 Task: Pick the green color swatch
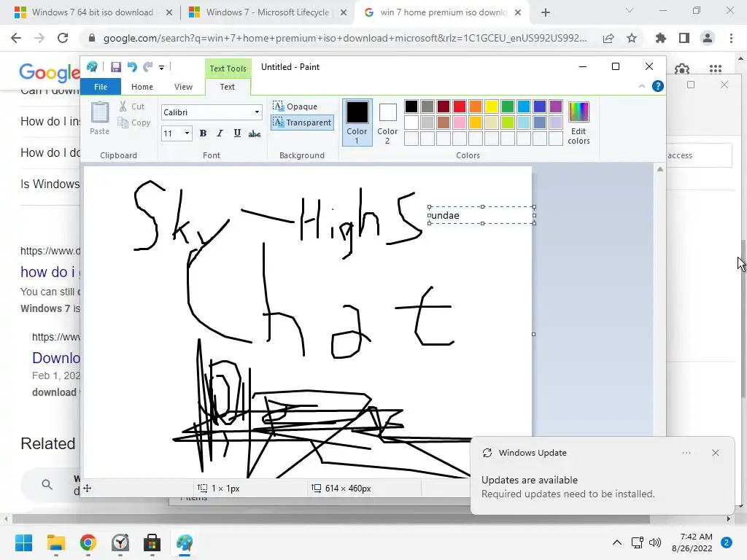(508, 106)
